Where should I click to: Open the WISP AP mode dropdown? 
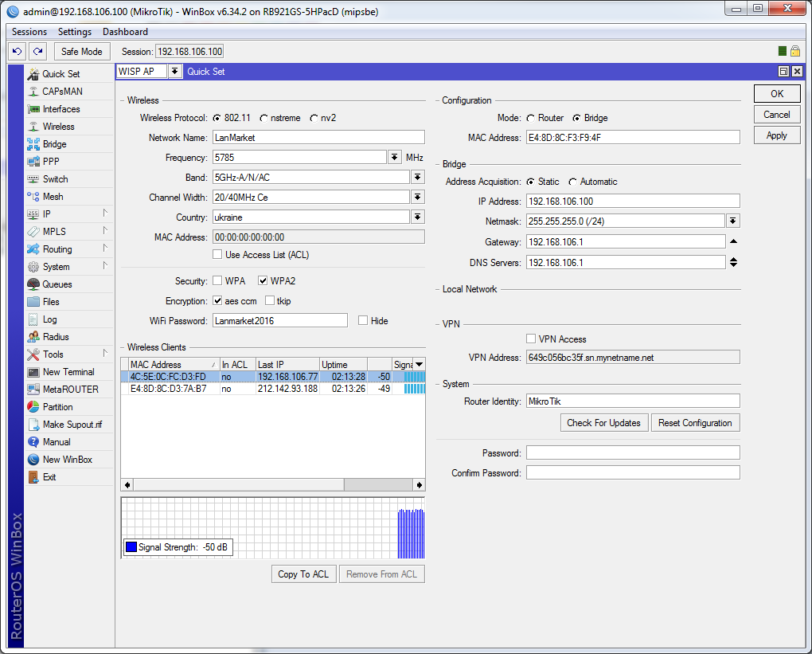(x=175, y=72)
